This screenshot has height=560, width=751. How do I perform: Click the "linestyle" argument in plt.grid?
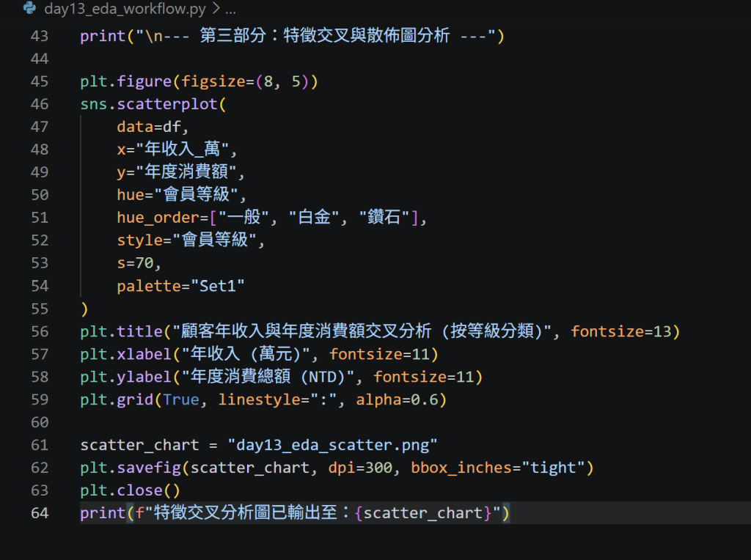pyautogui.click(x=259, y=399)
